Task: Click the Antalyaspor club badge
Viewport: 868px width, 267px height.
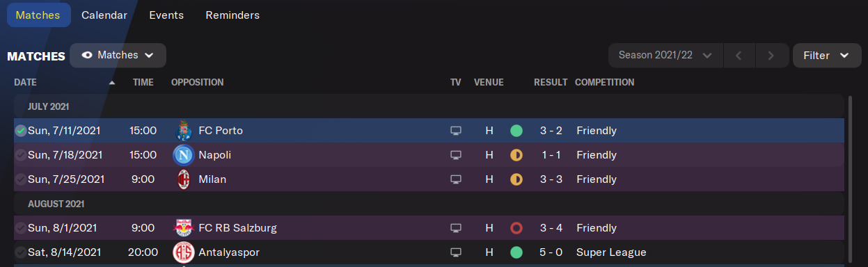Action: [x=183, y=252]
